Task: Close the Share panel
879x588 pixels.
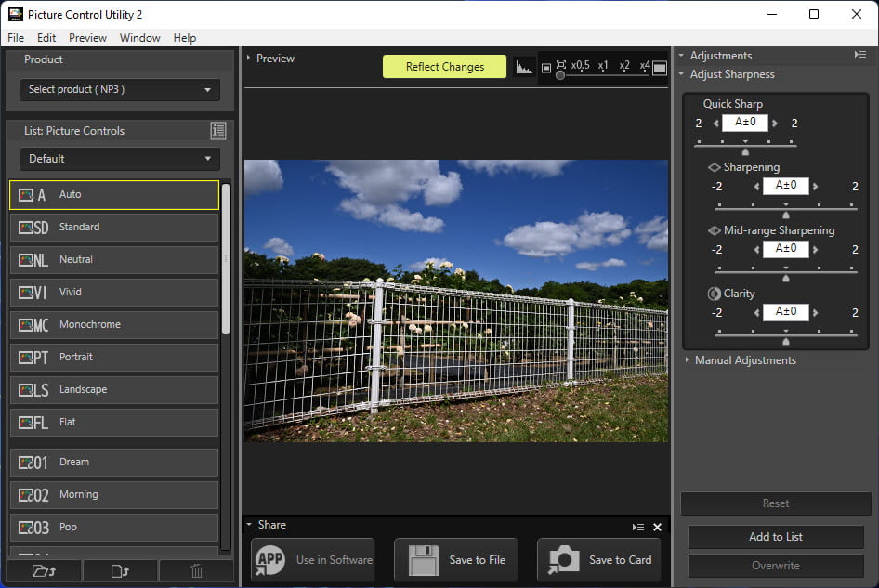Action: (658, 527)
